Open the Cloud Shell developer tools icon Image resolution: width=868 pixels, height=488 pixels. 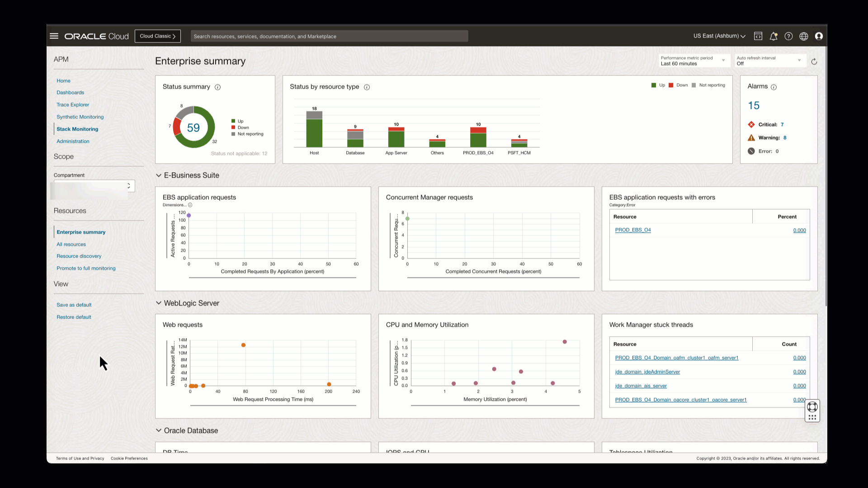pos(758,36)
